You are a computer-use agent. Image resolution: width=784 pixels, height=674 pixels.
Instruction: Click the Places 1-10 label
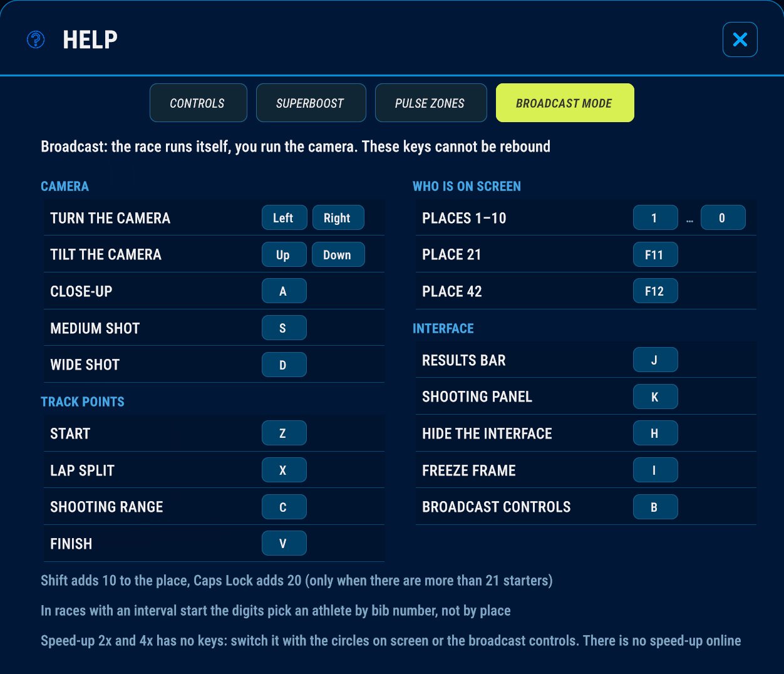coord(464,218)
